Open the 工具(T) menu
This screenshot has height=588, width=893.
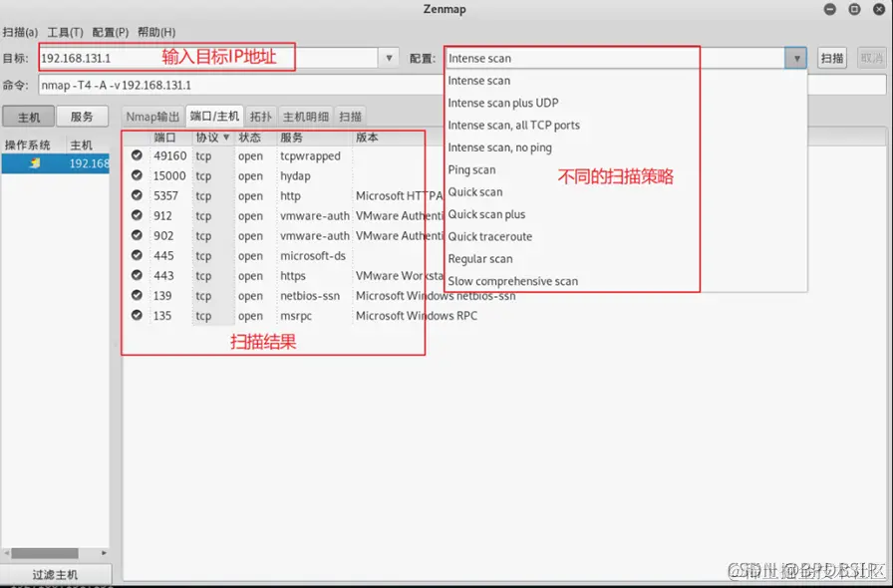(x=65, y=32)
